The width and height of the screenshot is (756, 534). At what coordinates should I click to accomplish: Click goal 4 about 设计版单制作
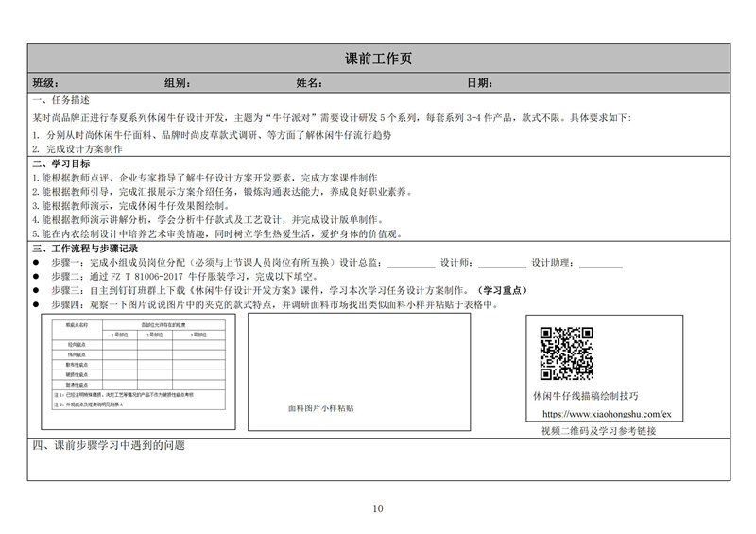point(209,219)
